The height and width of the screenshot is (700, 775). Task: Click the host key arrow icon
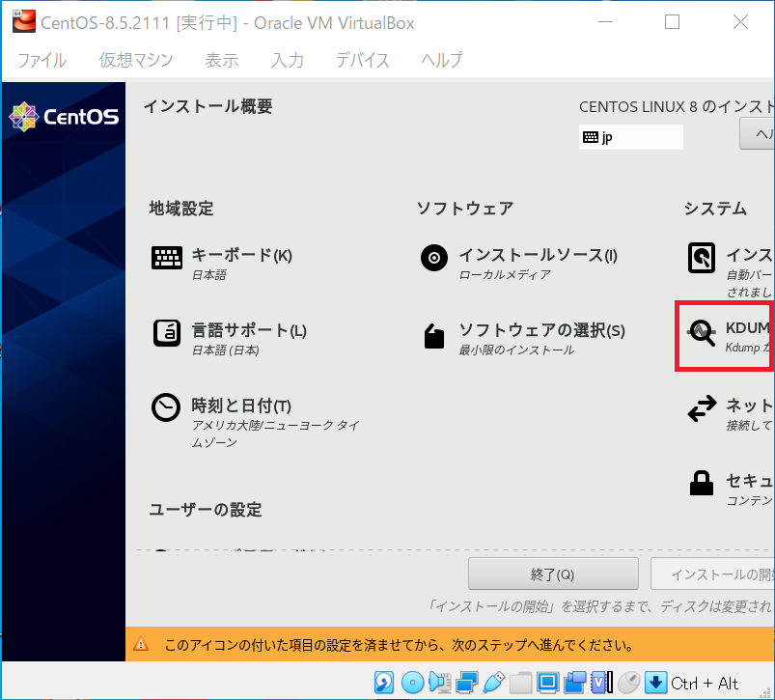point(656,683)
